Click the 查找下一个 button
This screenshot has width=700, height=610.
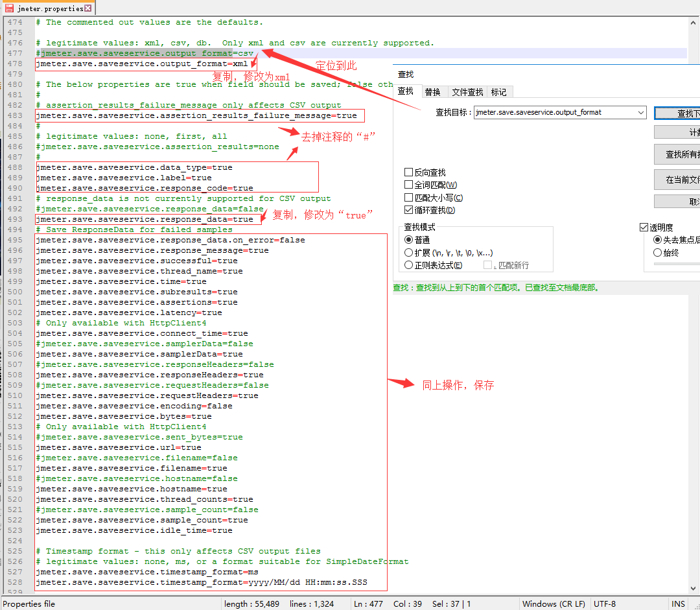(677, 113)
